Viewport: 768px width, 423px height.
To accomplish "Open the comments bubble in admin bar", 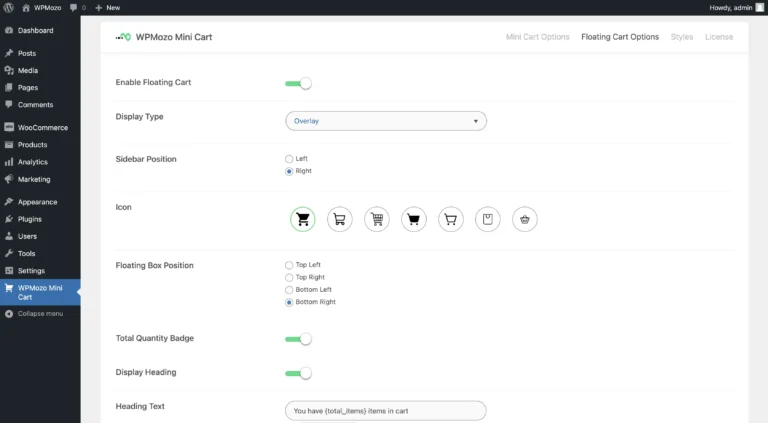I will pyautogui.click(x=78, y=7).
